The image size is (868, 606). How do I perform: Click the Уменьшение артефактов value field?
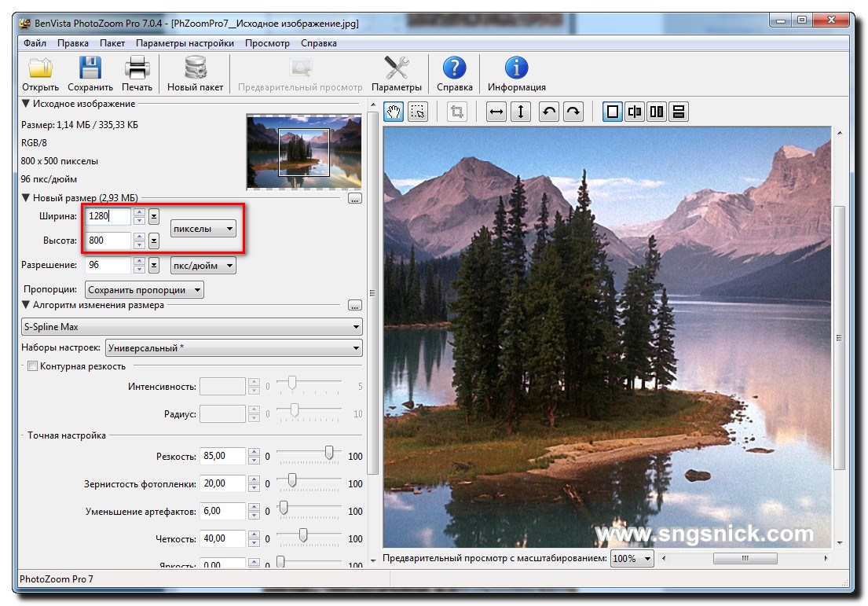(x=222, y=511)
